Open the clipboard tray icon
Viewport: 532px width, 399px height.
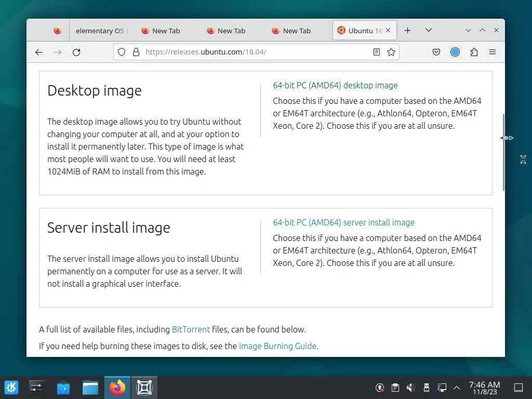(x=395, y=387)
